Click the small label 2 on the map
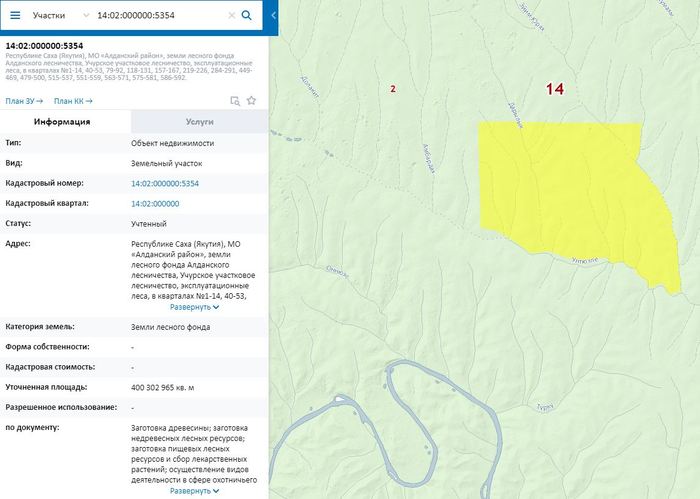Viewport: 700px width, 499px height. (x=393, y=89)
